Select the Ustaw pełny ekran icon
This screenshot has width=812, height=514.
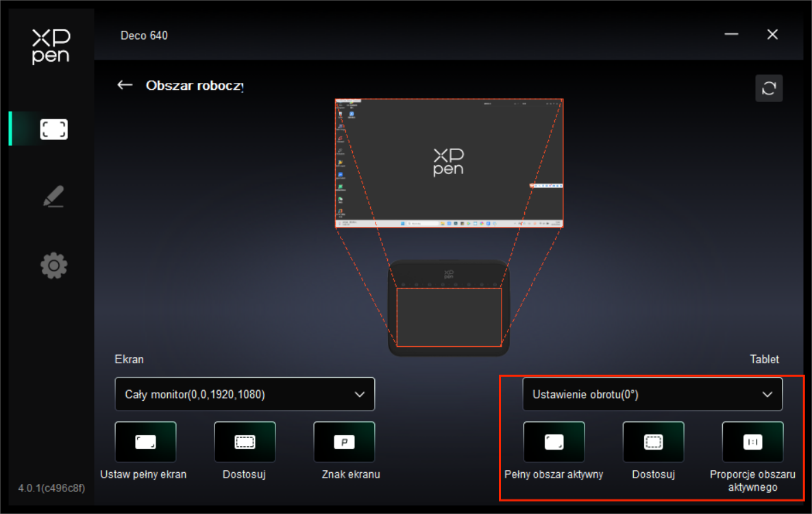coord(145,442)
